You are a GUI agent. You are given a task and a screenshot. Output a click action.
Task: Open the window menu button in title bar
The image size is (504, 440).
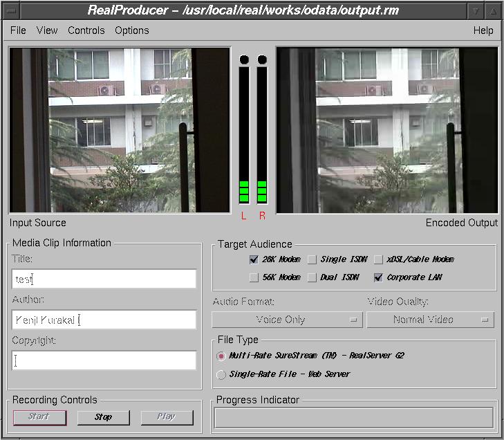[x=11, y=11]
